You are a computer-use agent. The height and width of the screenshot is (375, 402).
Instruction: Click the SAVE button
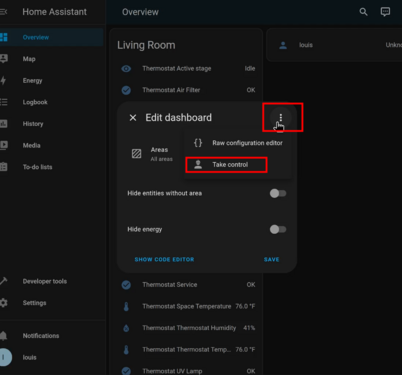(x=272, y=259)
